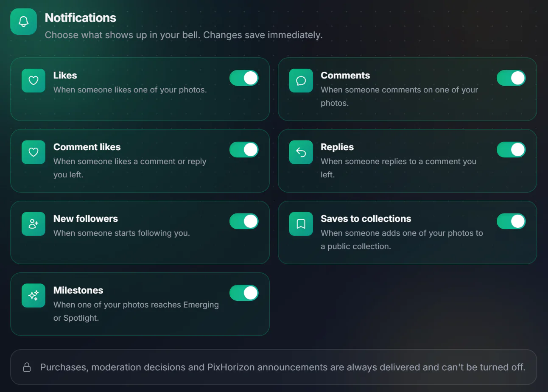548x392 pixels.
Task: Click the 'Saves to collections' card title
Action: pyautogui.click(x=366, y=218)
